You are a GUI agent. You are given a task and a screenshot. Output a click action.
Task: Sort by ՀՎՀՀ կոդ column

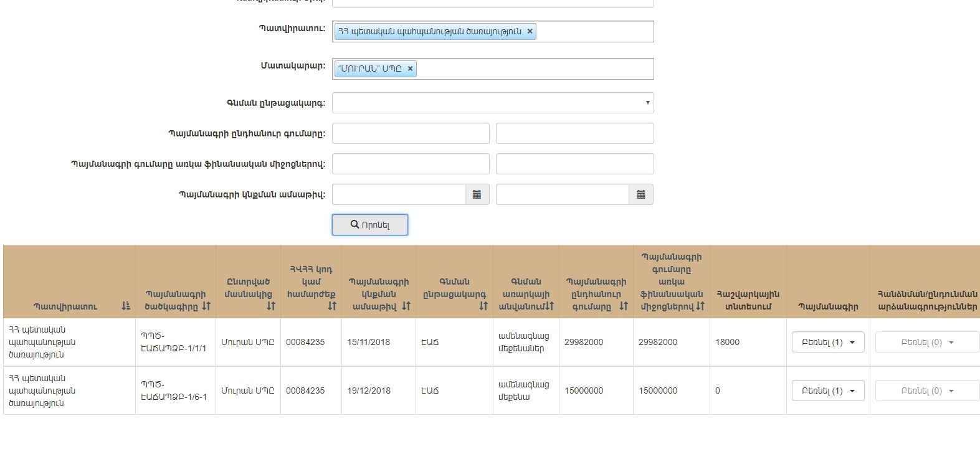point(332,306)
